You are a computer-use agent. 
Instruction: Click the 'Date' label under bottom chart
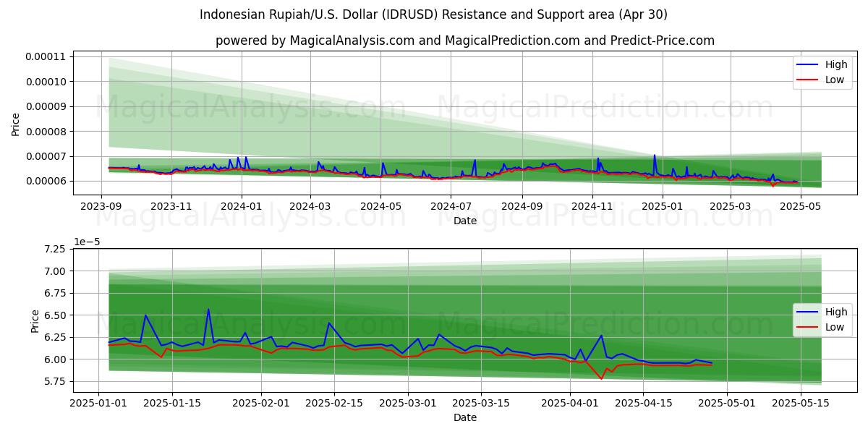coord(465,417)
